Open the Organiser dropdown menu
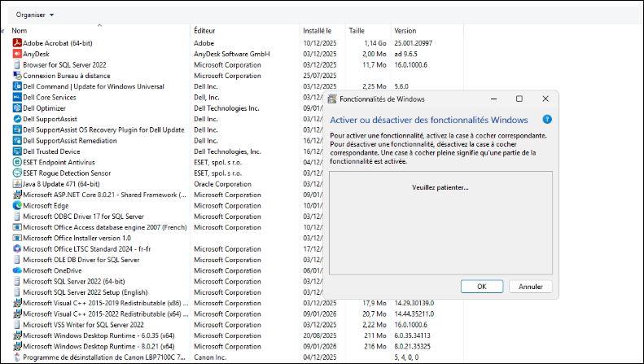The width and height of the screenshot is (644, 364). pos(35,15)
